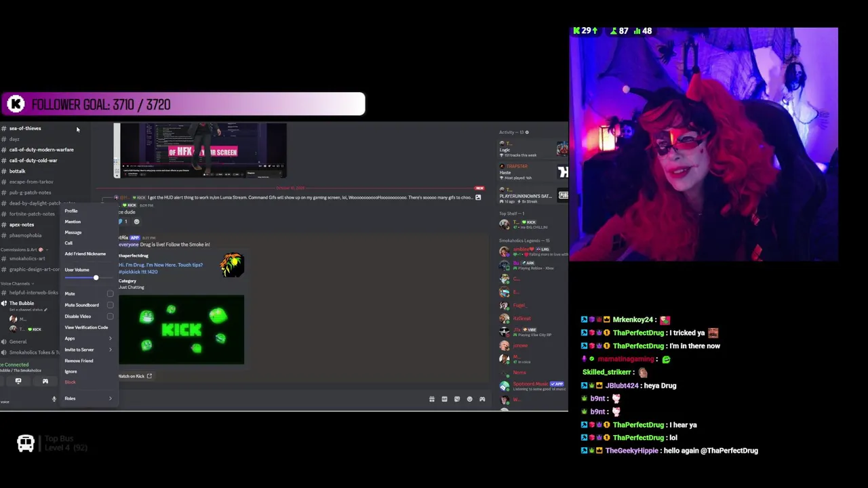Click the add reaction smiley icon

(x=136, y=222)
